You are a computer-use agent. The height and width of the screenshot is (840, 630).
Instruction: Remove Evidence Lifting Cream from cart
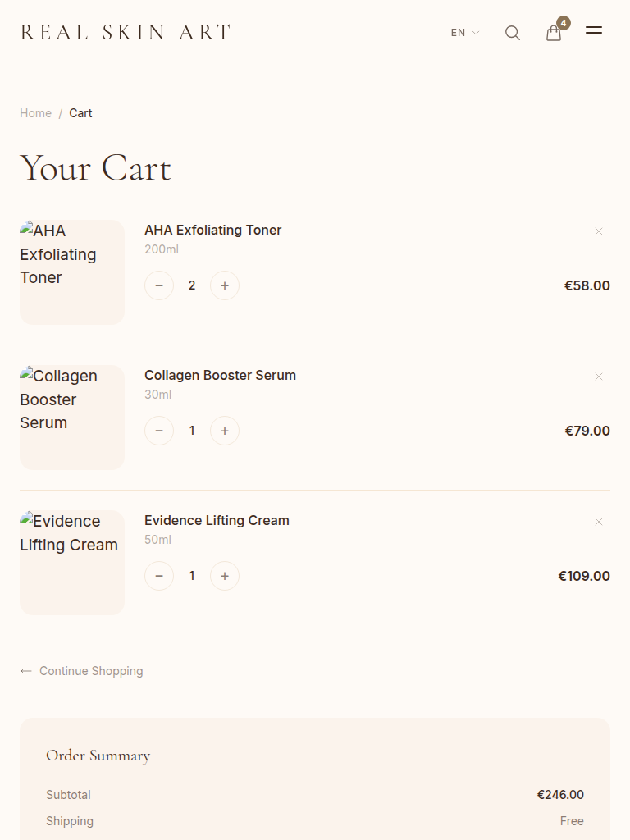tap(599, 522)
